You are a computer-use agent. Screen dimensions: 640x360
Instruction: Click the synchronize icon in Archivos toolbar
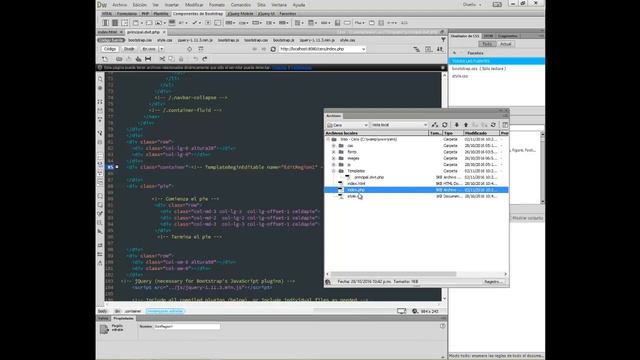tap(493, 125)
